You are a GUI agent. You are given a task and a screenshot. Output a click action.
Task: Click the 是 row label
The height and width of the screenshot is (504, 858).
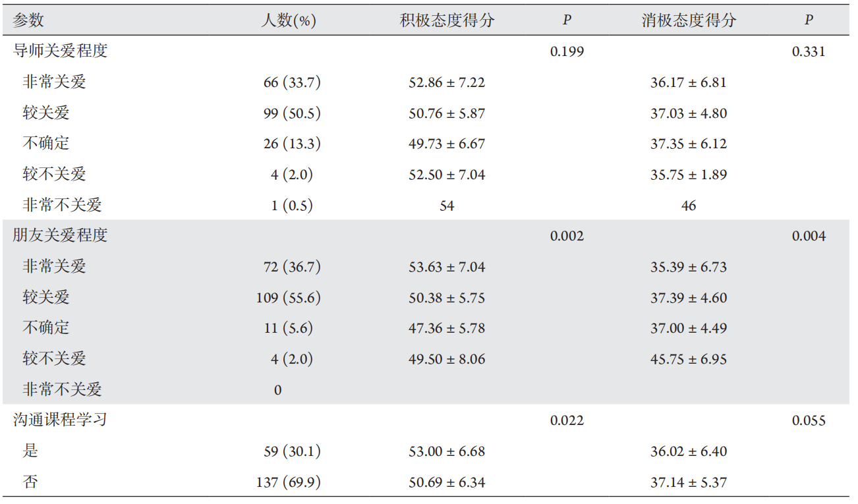(x=30, y=451)
